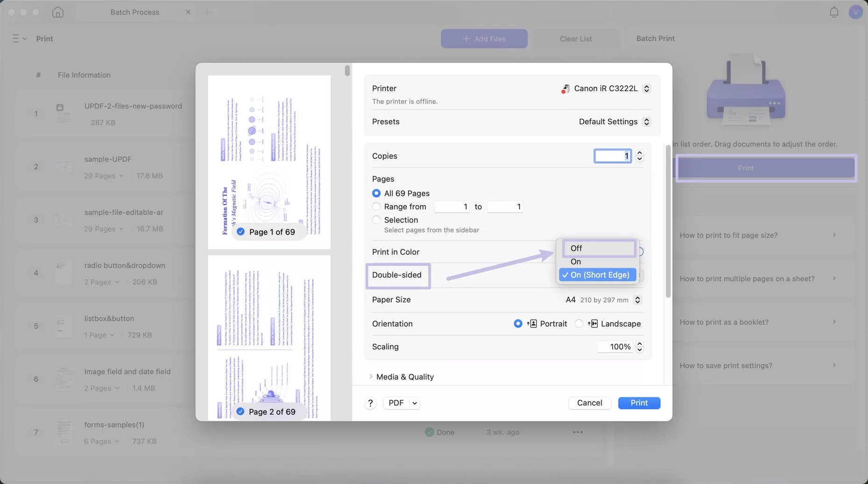Select Landscape orientation radio button
Viewport: 868px width, 484px height.
pos(579,324)
